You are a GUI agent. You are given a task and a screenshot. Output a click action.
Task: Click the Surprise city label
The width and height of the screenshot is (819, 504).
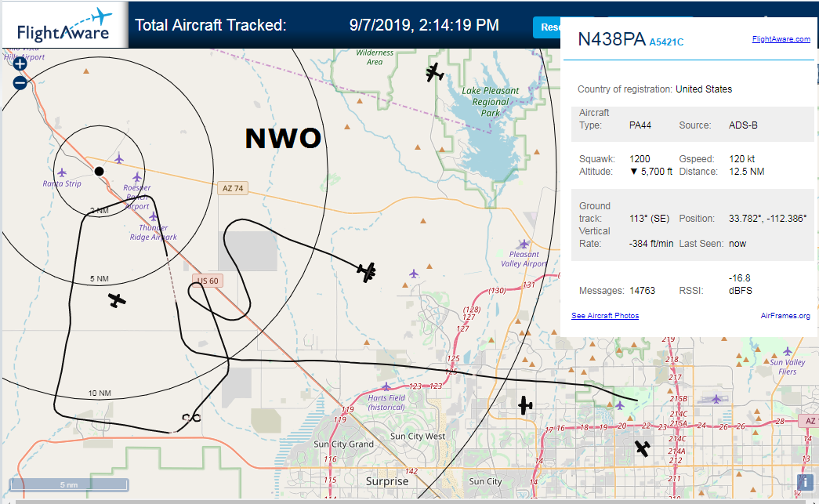click(x=387, y=481)
